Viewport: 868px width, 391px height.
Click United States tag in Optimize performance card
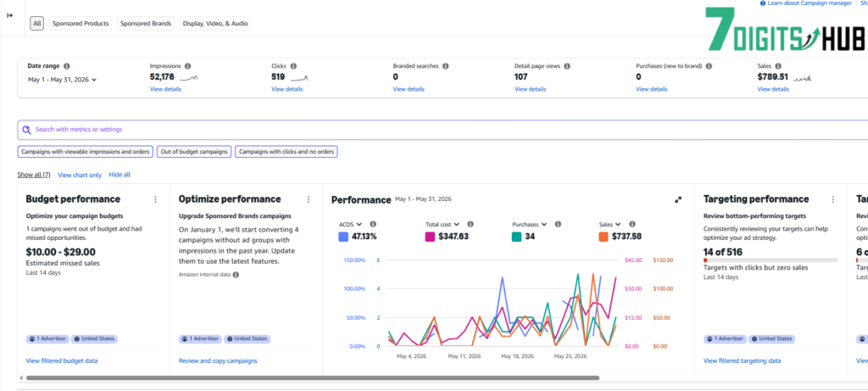coord(247,339)
